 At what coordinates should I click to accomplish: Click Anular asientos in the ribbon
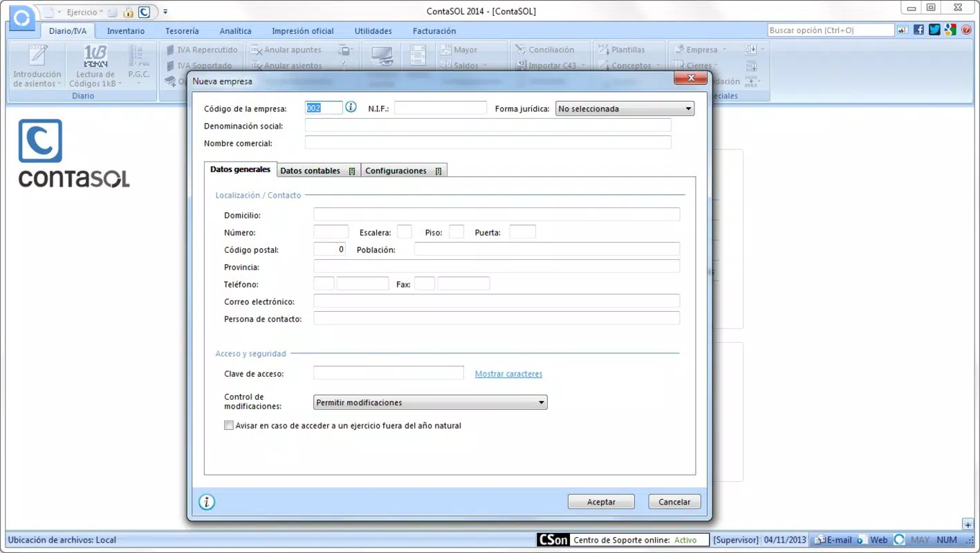click(x=286, y=66)
